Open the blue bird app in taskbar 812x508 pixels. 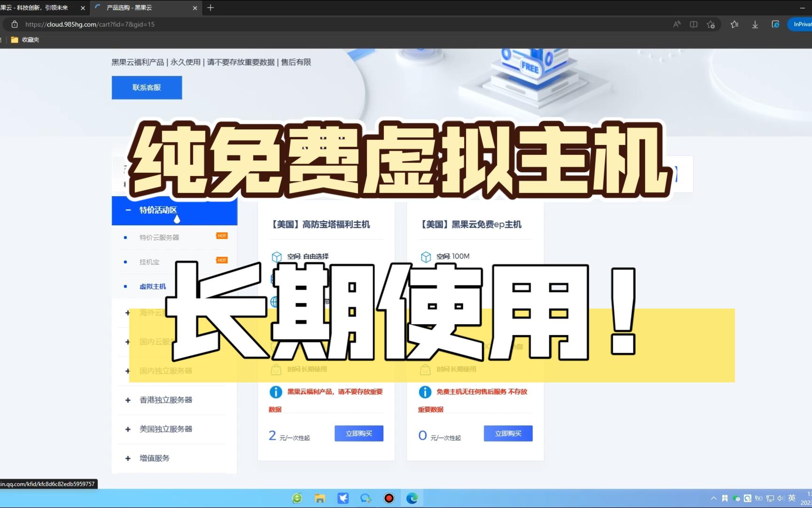[x=343, y=498]
